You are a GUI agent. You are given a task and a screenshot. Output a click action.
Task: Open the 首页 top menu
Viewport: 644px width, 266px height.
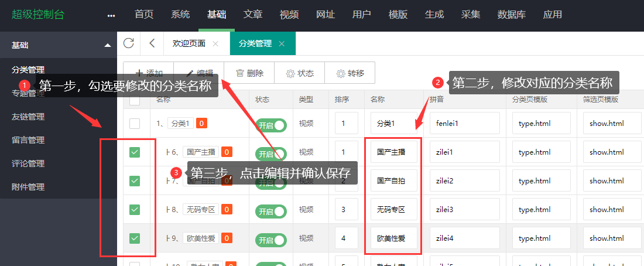click(x=144, y=15)
